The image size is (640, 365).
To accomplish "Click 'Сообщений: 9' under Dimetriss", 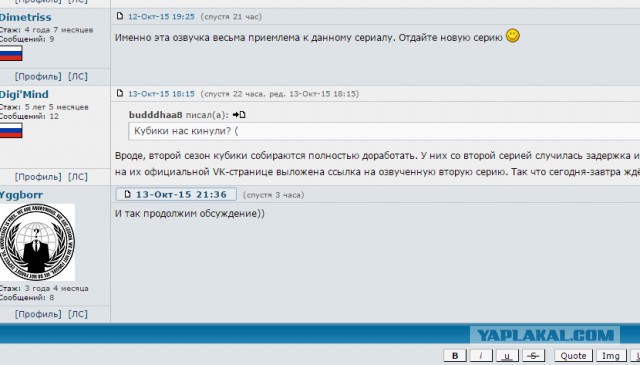I will coord(27,39).
